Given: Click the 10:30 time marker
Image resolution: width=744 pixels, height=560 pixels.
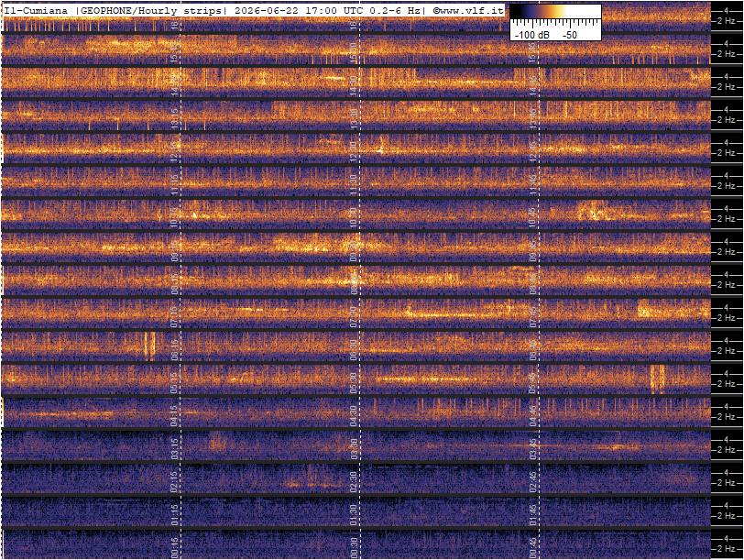Looking at the screenshot, I should (354, 217).
